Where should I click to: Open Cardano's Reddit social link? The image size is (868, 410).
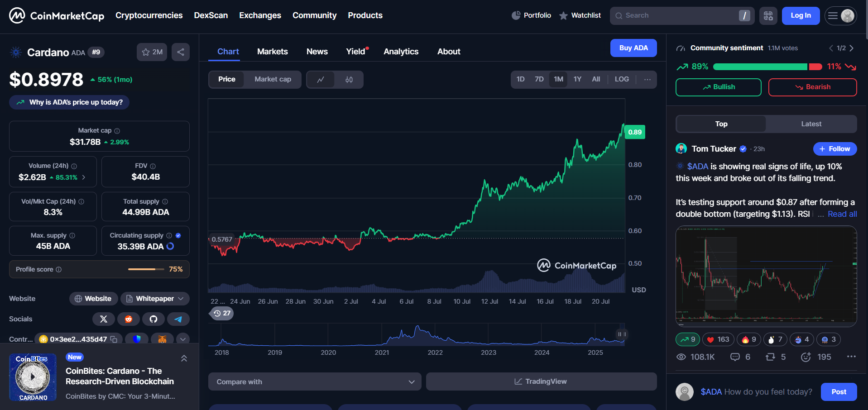point(129,319)
